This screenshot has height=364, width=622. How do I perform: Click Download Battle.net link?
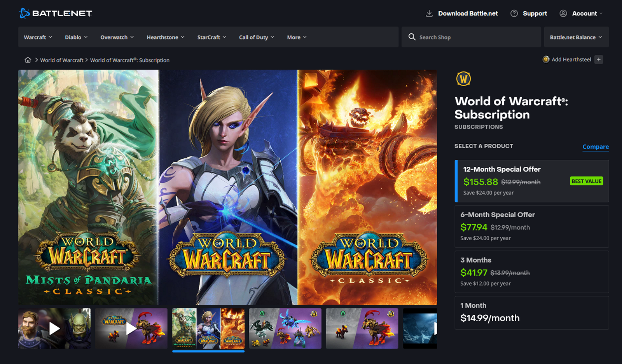coord(468,14)
